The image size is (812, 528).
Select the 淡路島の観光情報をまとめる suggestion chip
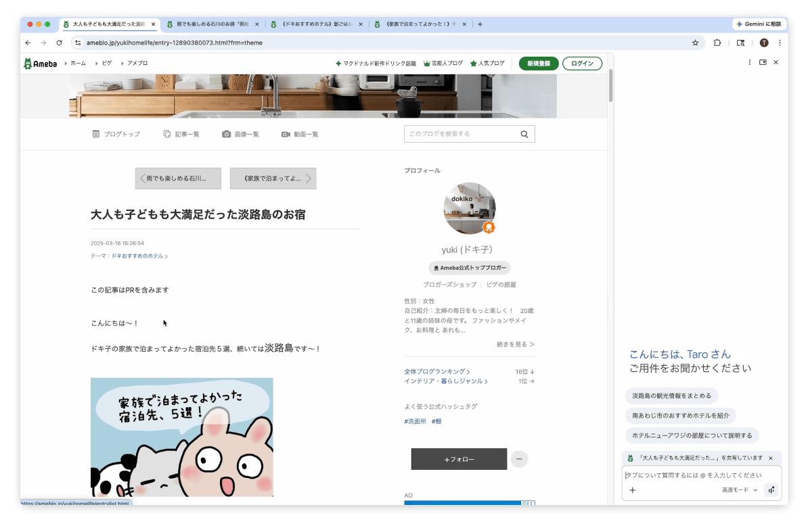pos(671,395)
